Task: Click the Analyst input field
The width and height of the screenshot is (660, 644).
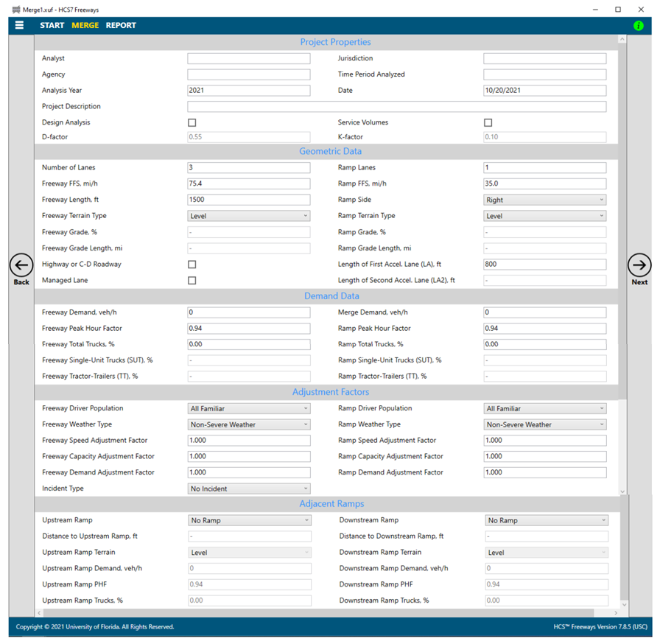Action: 249,58
